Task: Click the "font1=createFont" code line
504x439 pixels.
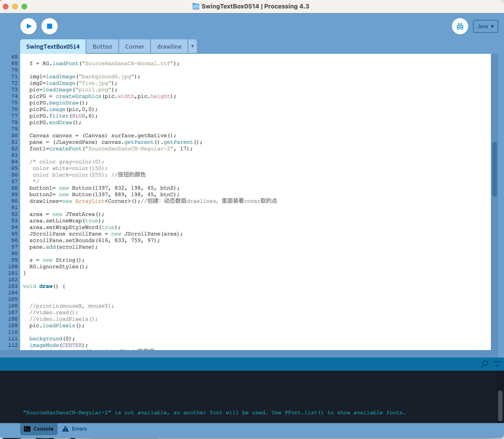Action: 111,149
